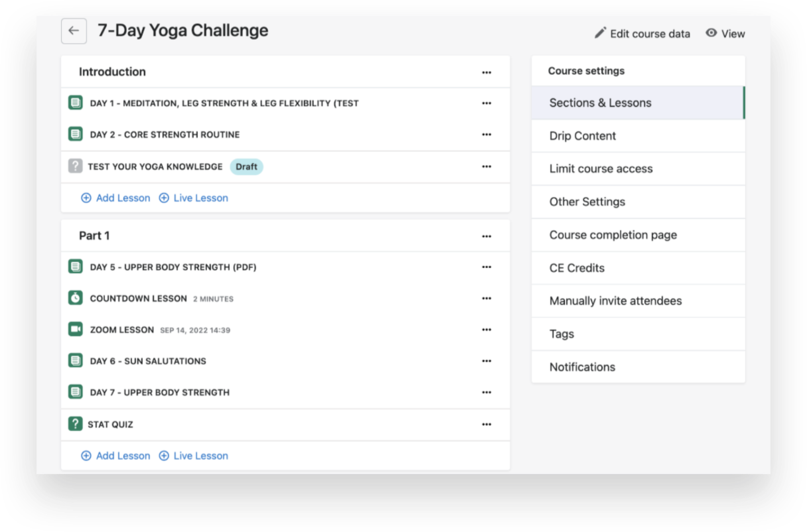
Task: Open the Introduction section three-dot menu
Action: 486,72
